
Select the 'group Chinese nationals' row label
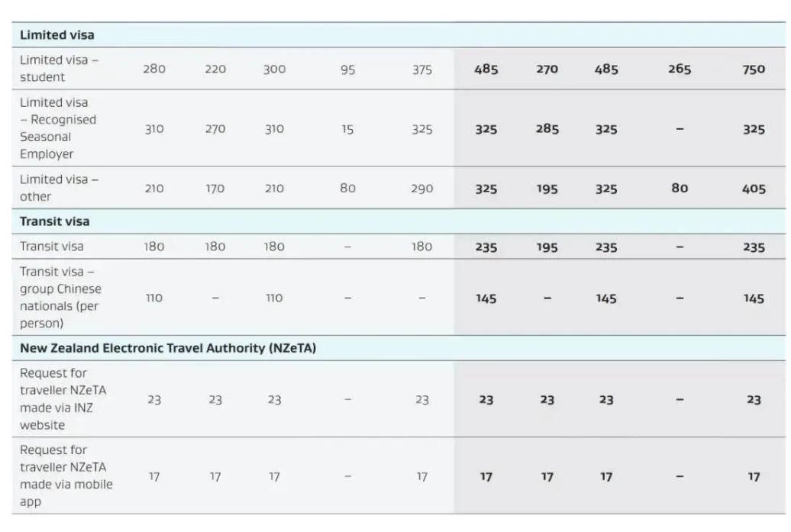pos(61,298)
